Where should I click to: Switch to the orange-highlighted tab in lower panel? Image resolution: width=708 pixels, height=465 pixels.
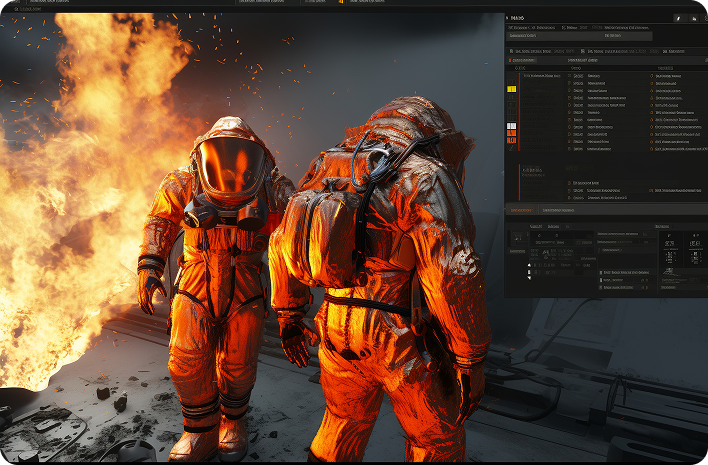click(x=521, y=210)
